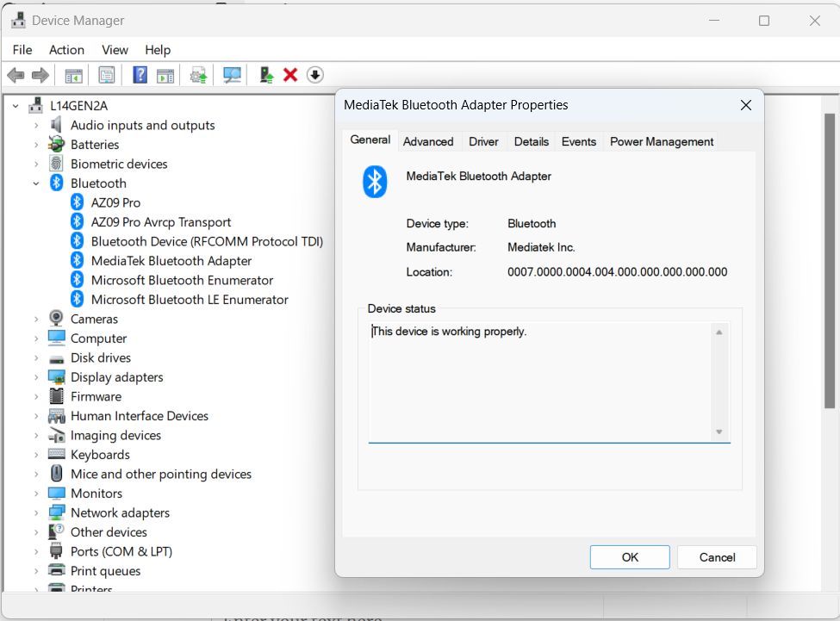Click Scan for hardware changes icon
The width and height of the screenshot is (840, 621).
click(x=232, y=75)
